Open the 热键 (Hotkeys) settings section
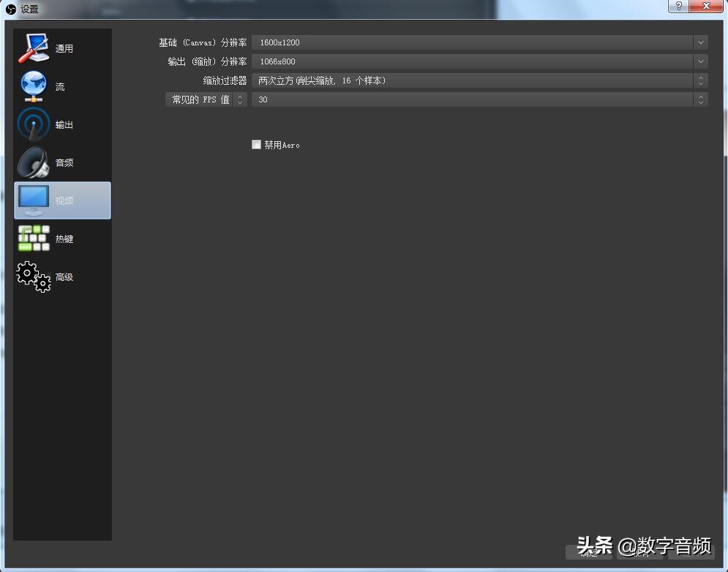728x572 pixels. tap(62, 238)
